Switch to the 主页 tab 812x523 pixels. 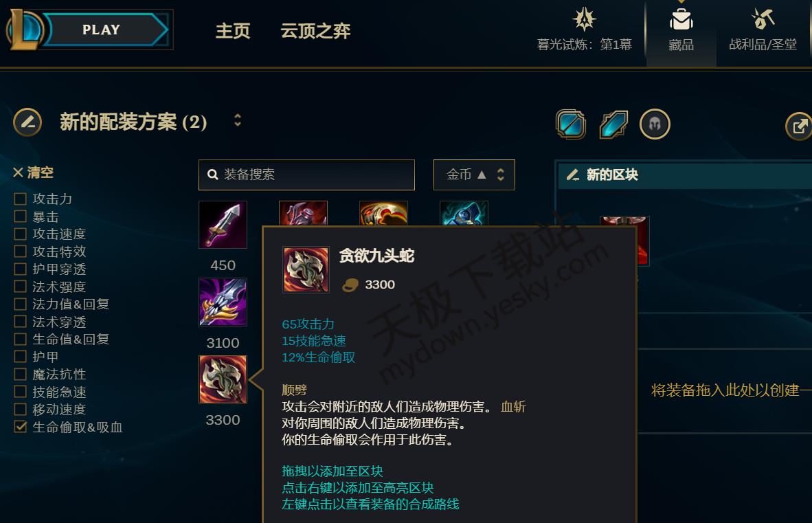point(232,31)
